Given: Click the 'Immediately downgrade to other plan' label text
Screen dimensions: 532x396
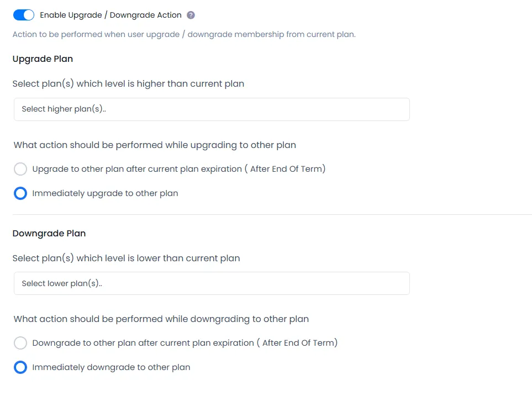Looking at the screenshot, I should point(111,367).
